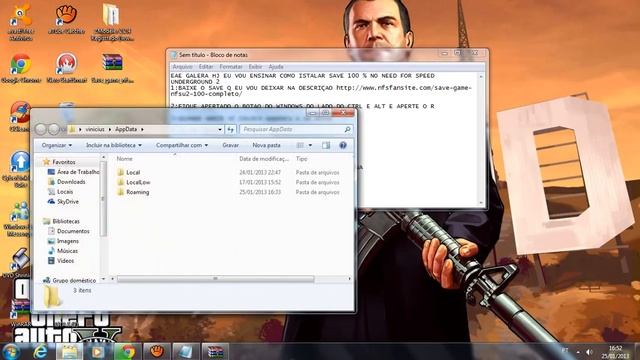Viewport: 640px width, 360px height.
Task: Open the WinRAR archive on the desktop
Action: 112,68
